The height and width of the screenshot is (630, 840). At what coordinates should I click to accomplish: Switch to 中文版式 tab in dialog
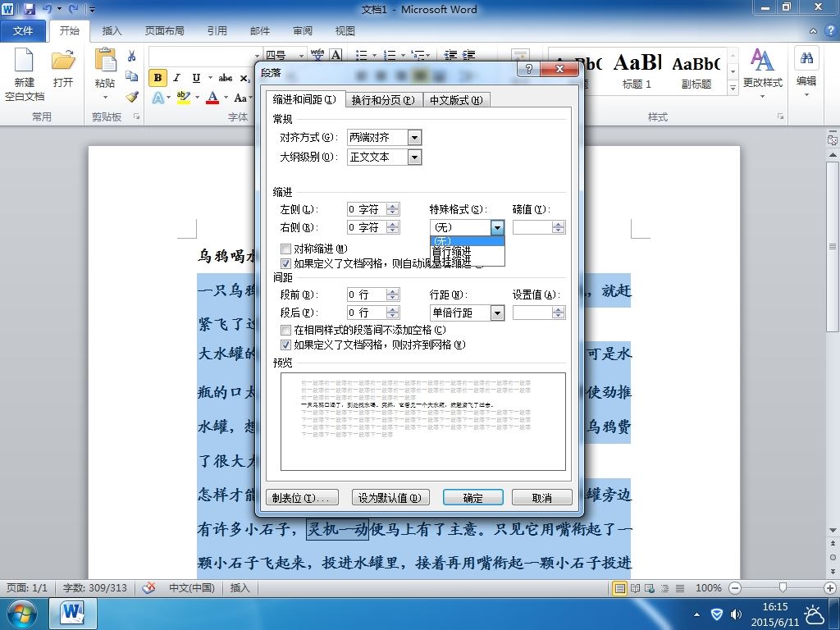pyautogui.click(x=456, y=100)
